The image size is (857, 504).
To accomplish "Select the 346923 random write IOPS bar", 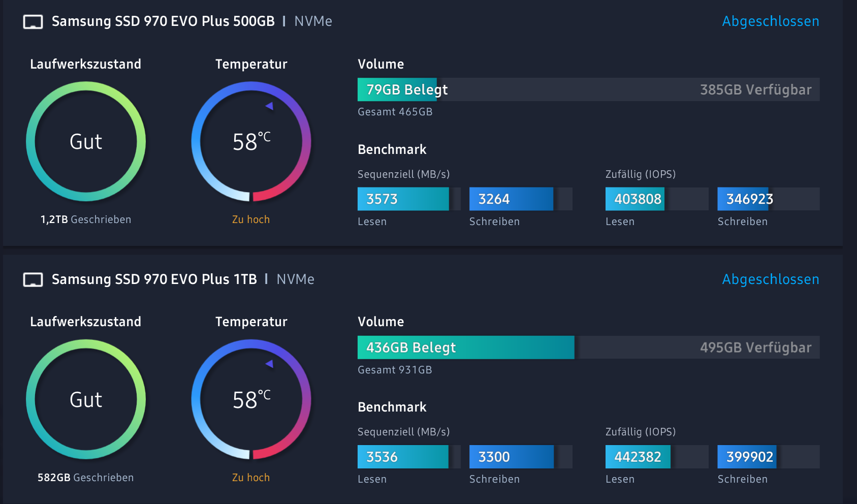I will [x=743, y=199].
